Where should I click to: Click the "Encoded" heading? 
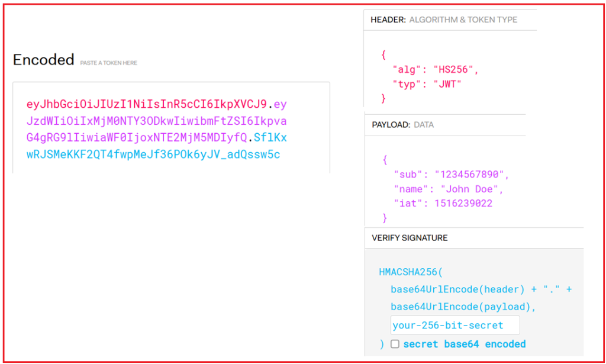[43, 59]
